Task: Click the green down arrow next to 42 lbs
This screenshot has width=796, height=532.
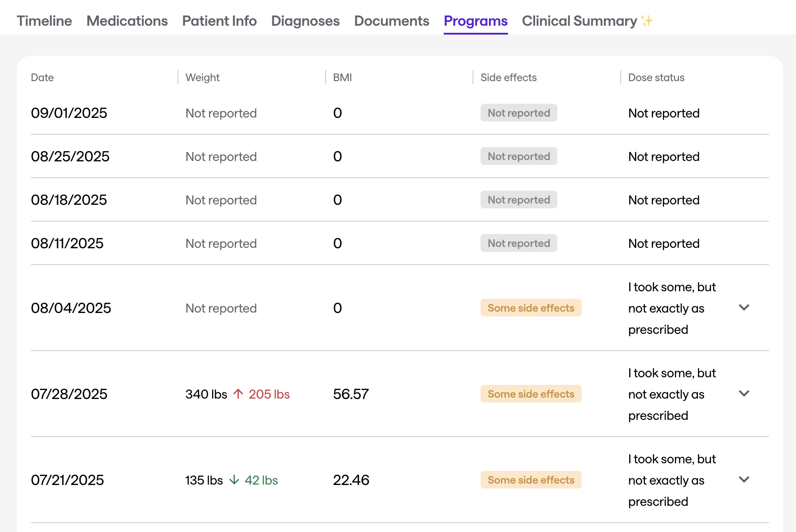Action: pyautogui.click(x=234, y=480)
